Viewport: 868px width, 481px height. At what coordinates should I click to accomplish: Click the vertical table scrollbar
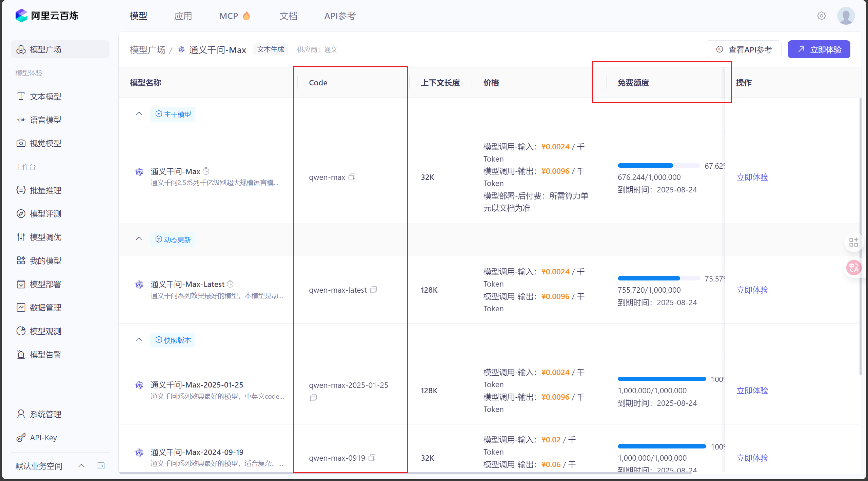(860, 237)
